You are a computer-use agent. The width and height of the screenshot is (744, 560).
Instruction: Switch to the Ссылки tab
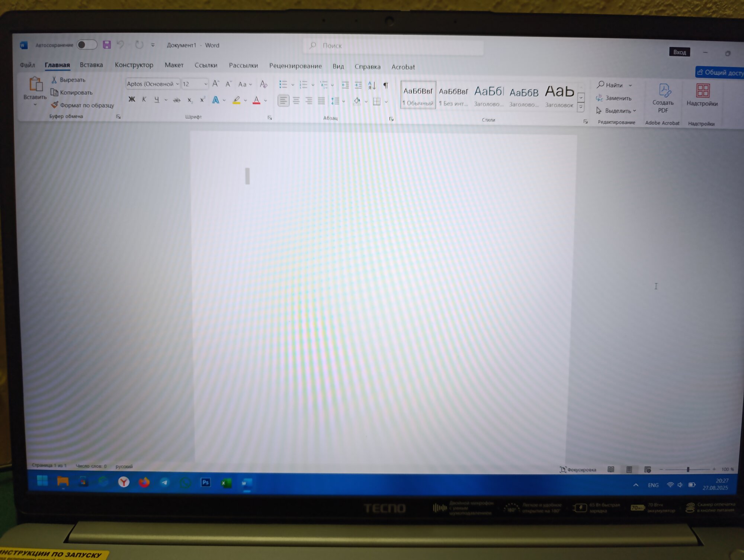tap(206, 65)
